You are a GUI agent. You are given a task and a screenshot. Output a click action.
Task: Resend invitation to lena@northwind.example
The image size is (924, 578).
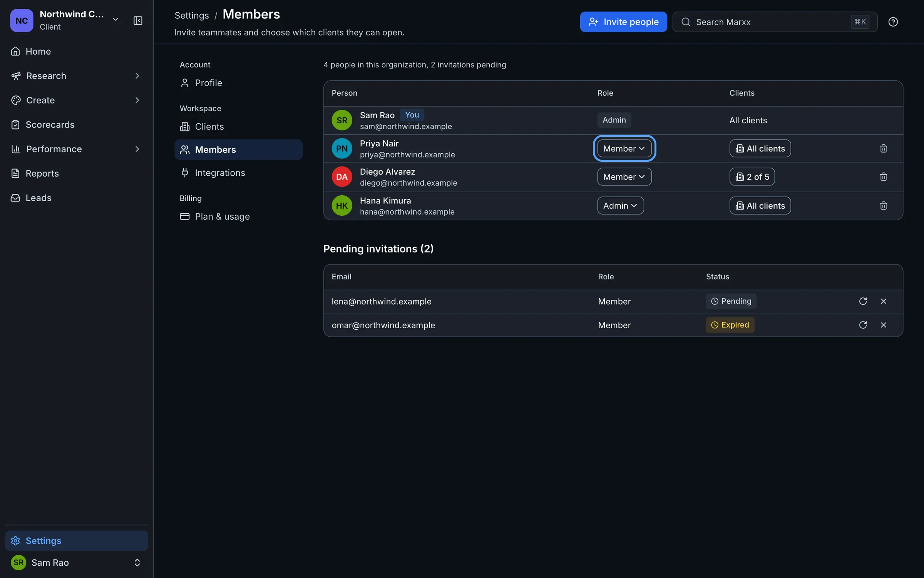coord(863,301)
